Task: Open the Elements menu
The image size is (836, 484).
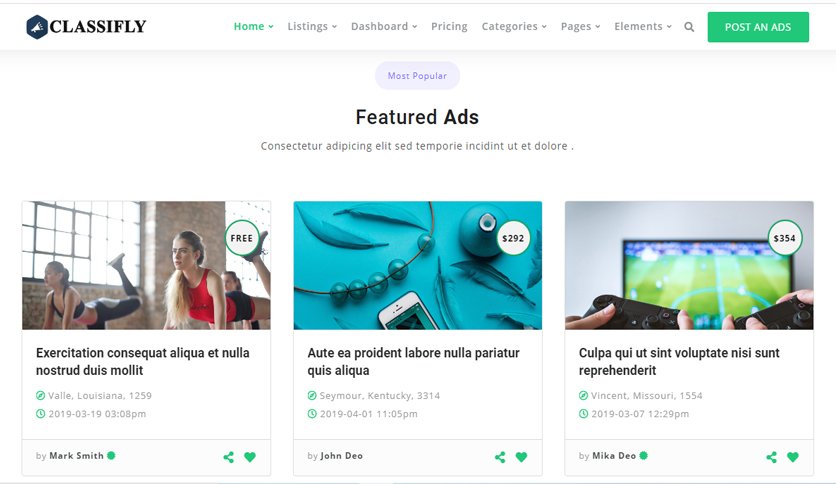Action: (x=642, y=26)
